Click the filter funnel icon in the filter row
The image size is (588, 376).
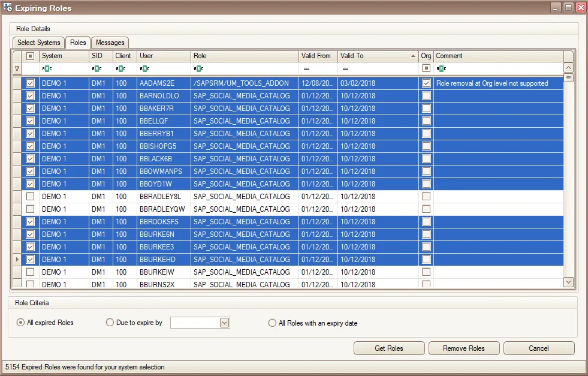point(17,69)
